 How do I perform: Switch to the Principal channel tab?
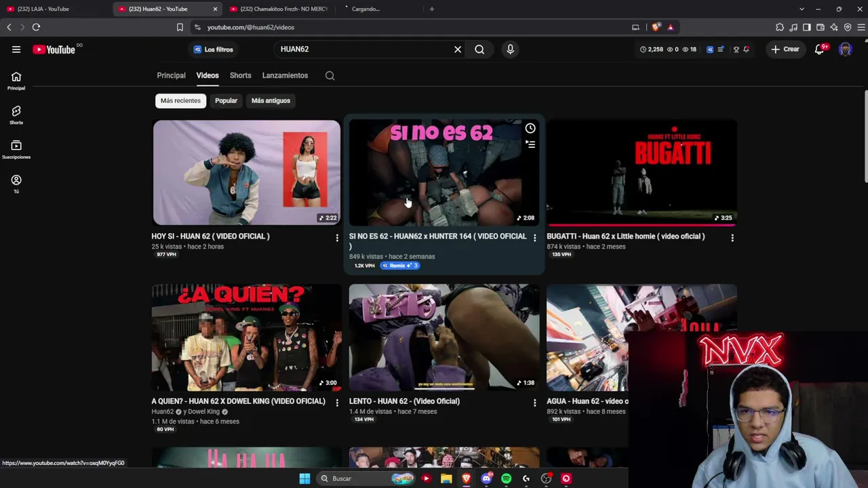click(x=171, y=76)
